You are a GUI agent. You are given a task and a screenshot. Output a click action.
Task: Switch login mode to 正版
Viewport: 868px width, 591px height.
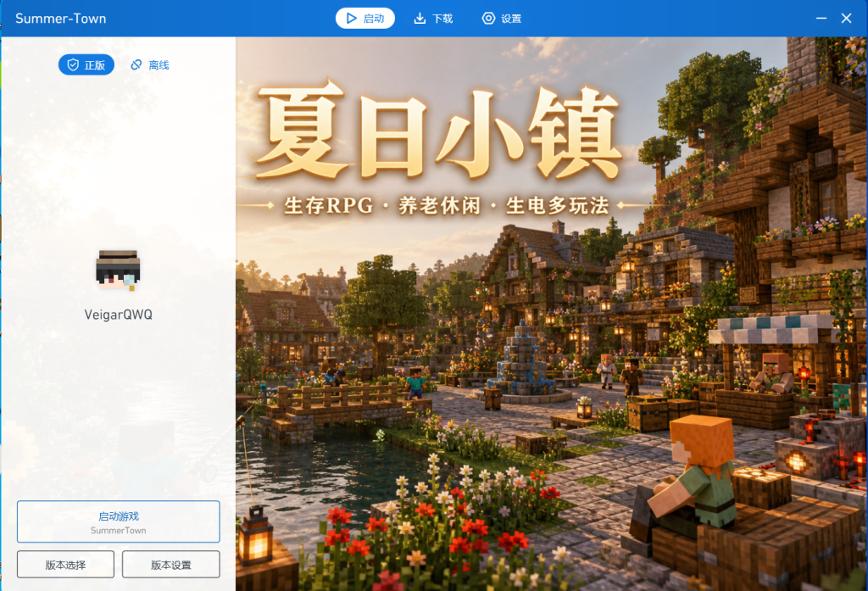[x=86, y=64]
